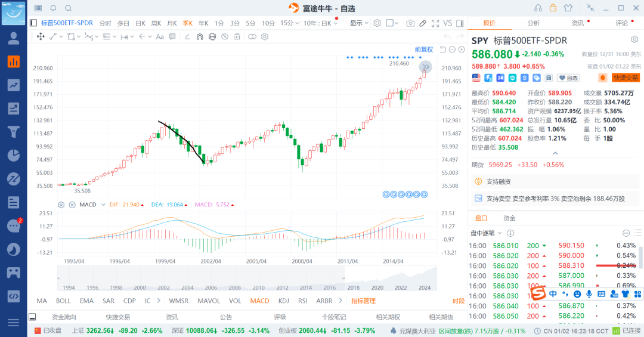
Task: Switch to the 评论 tab
Action: point(621,23)
